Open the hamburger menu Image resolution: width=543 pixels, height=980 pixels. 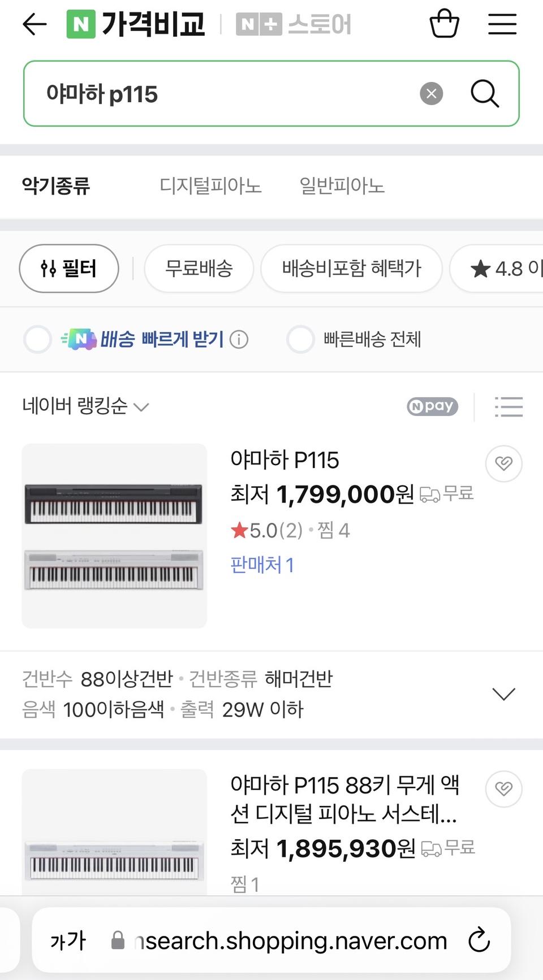pyautogui.click(x=502, y=24)
